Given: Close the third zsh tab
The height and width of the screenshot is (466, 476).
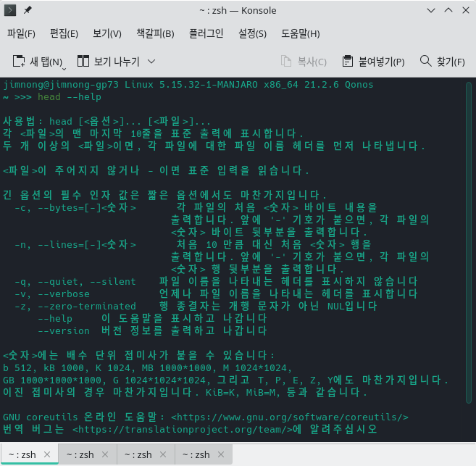Looking at the screenshot, I should (163, 454).
